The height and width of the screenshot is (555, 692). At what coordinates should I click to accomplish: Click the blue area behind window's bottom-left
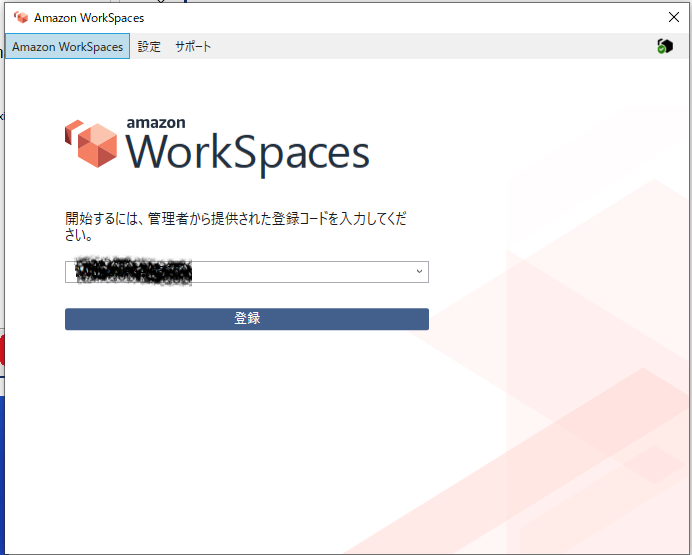pyautogui.click(x=2, y=470)
